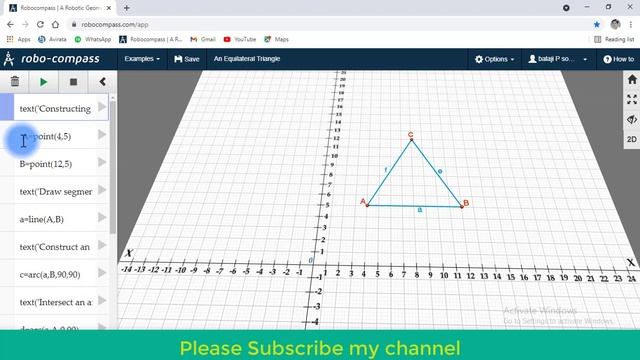Viewport: 640px width, 360px height.
Task: Close the Robocompass browser tab
Action: [109, 8]
